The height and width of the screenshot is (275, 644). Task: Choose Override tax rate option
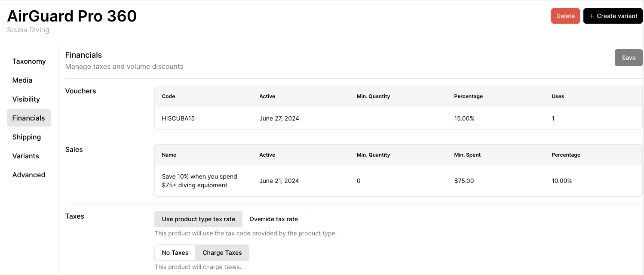[x=273, y=219]
